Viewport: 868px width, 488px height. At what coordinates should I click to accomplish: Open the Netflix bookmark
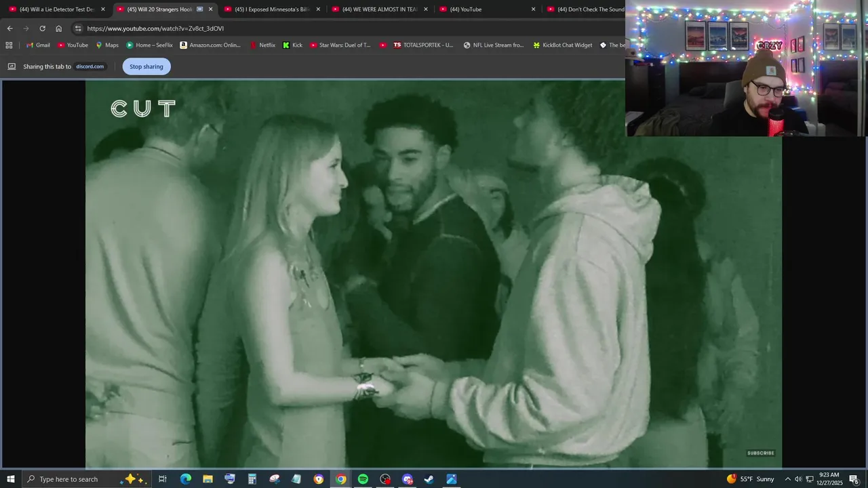click(x=262, y=45)
